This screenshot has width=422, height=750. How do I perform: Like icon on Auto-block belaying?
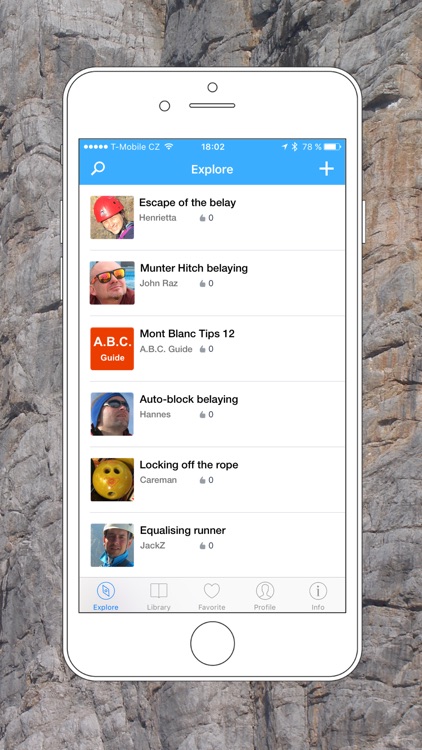(202, 415)
